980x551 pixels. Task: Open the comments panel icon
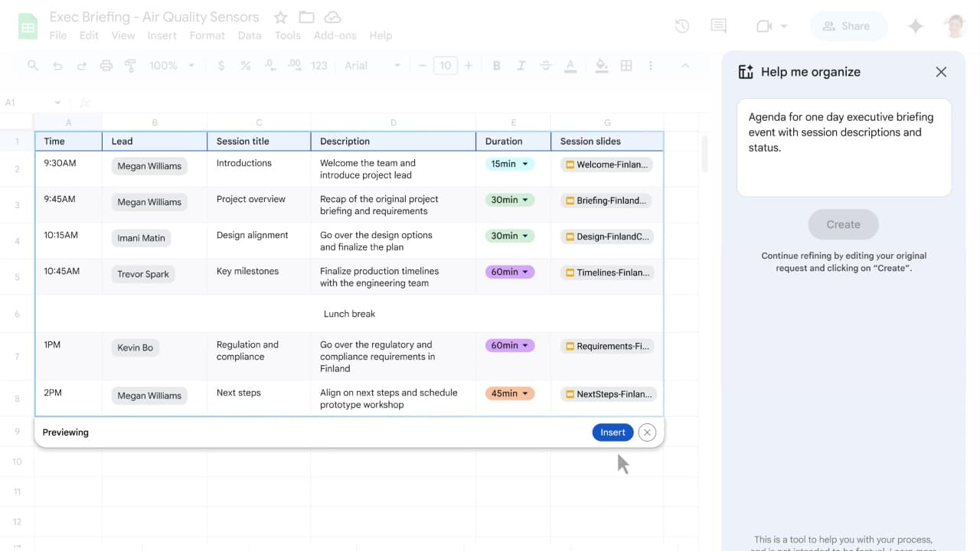[x=718, y=26]
